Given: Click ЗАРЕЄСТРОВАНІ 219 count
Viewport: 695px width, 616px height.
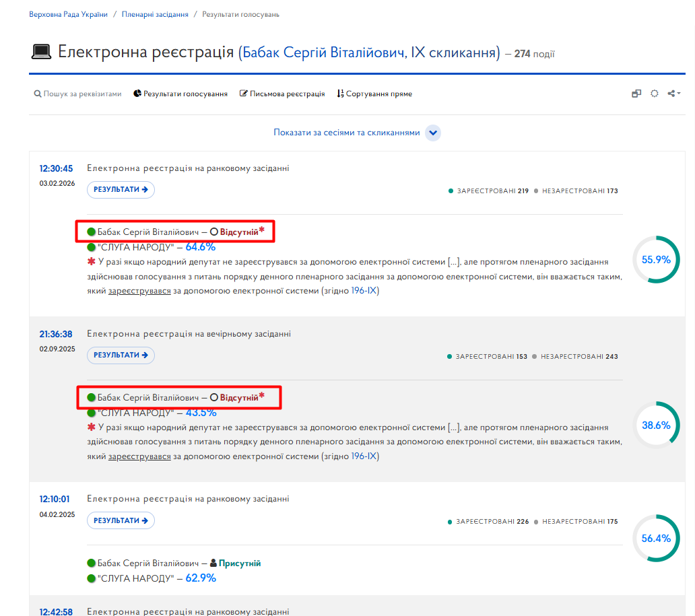Looking at the screenshot, I should pos(488,191).
